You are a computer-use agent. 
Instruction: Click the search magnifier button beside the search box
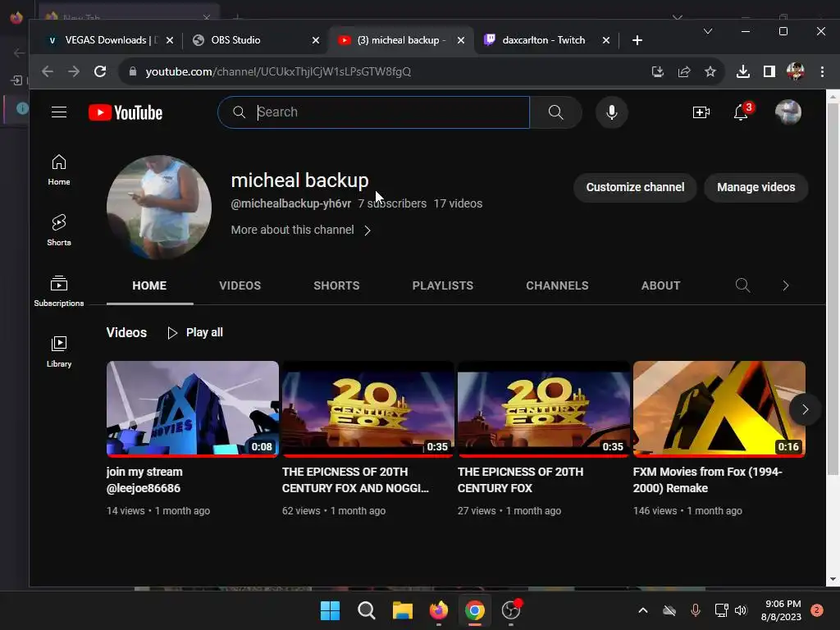[x=555, y=112]
